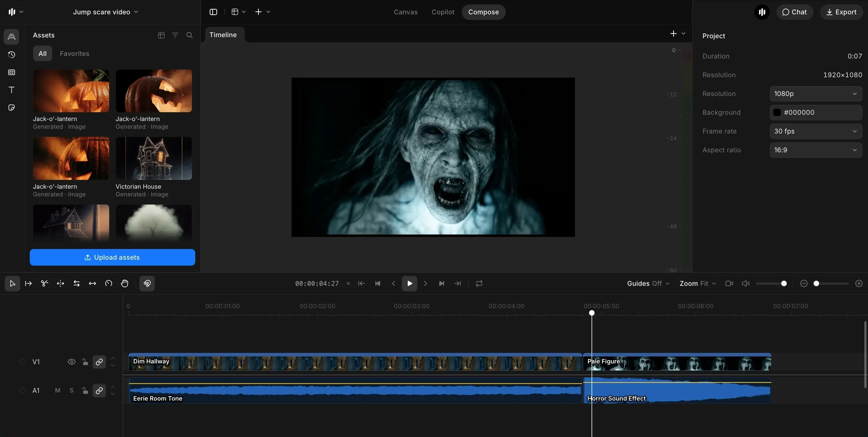Add a new panel tab with plus
The image size is (868, 437).
pos(673,33)
